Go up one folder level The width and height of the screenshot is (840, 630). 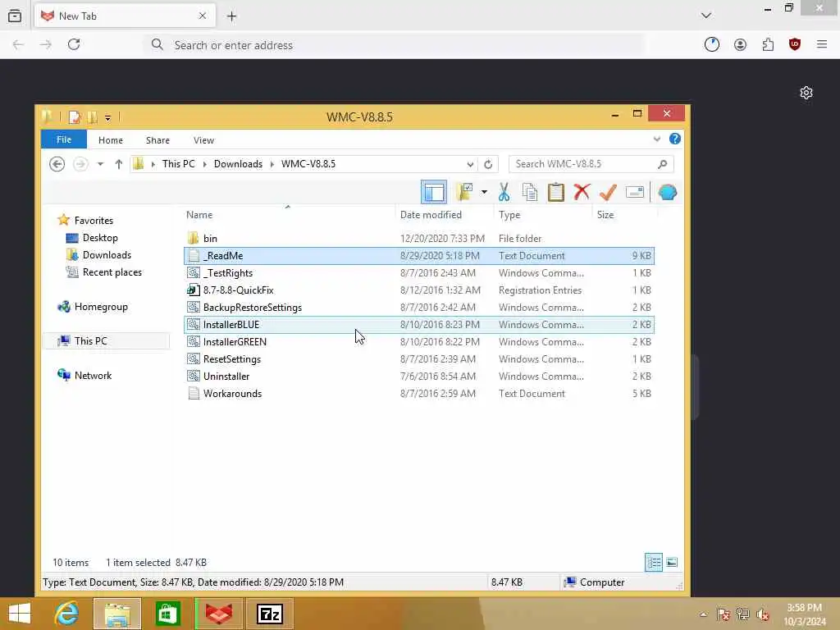[x=118, y=164]
